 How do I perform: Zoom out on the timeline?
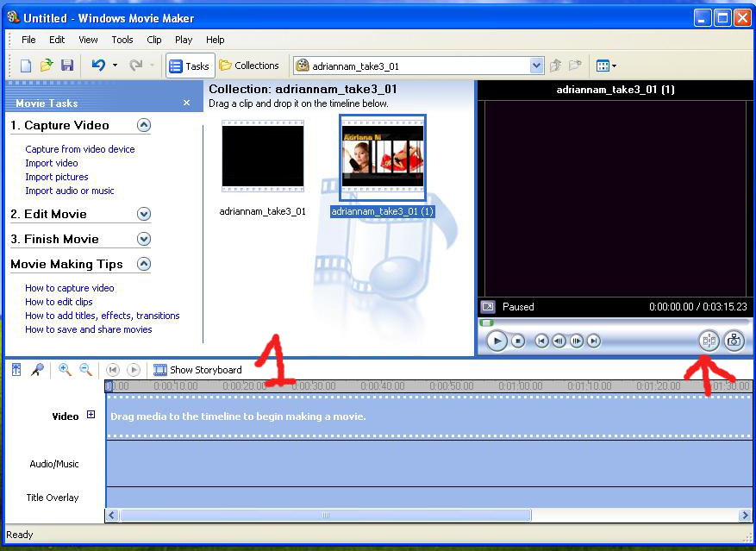pyautogui.click(x=86, y=370)
